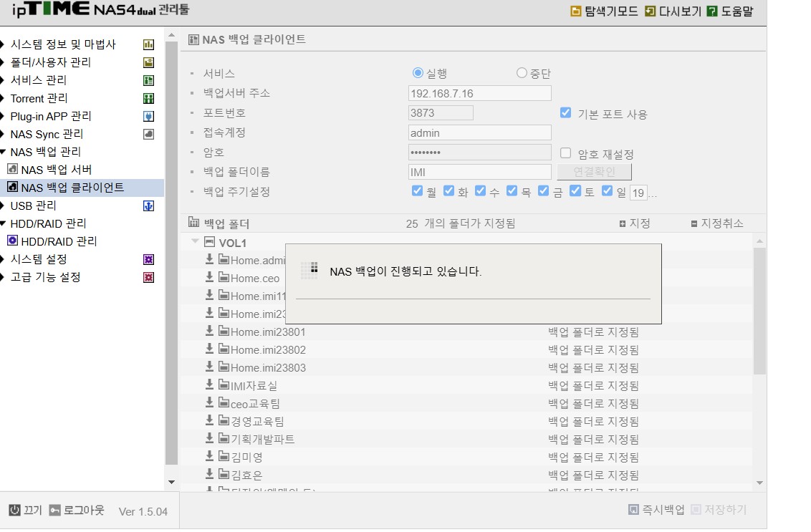Uncheck the 목 backup day checkbox

pyautogui.click(x=512, y=190)
